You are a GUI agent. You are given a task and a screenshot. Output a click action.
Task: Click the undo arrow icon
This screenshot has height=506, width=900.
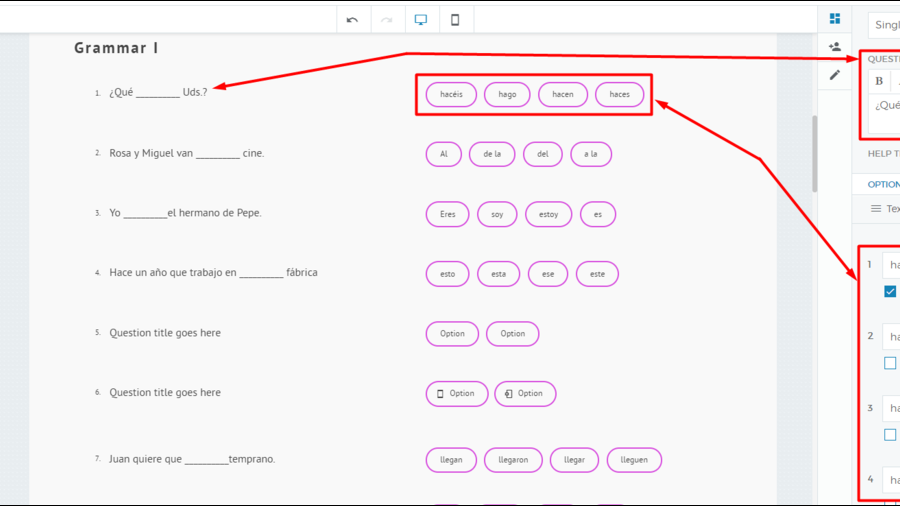coord(352,20)
